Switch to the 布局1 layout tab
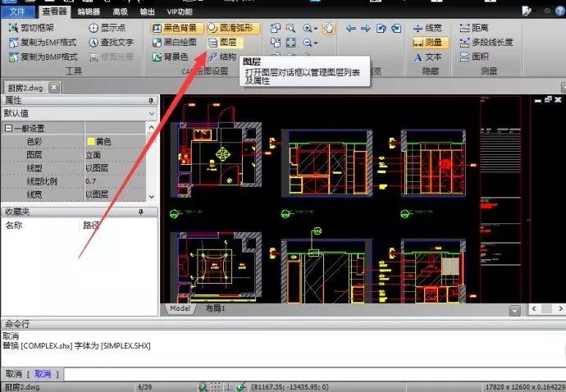 point(214,309)
